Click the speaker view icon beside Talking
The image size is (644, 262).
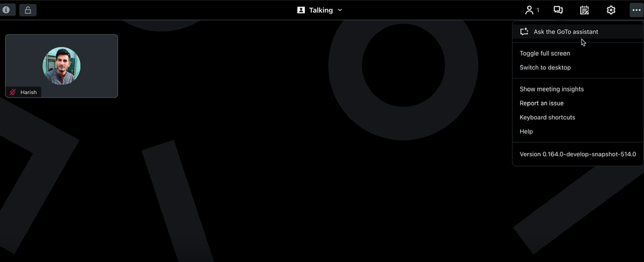coord(301,10)
